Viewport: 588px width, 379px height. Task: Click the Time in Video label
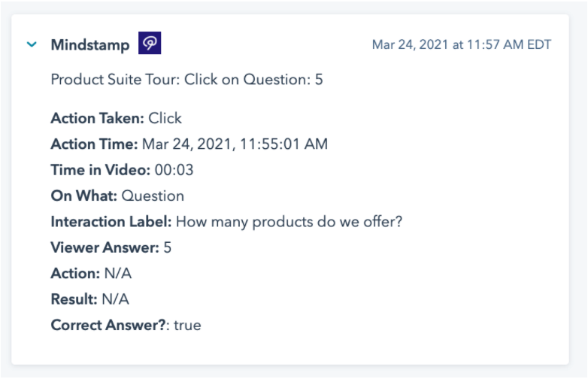coord(100,170)
